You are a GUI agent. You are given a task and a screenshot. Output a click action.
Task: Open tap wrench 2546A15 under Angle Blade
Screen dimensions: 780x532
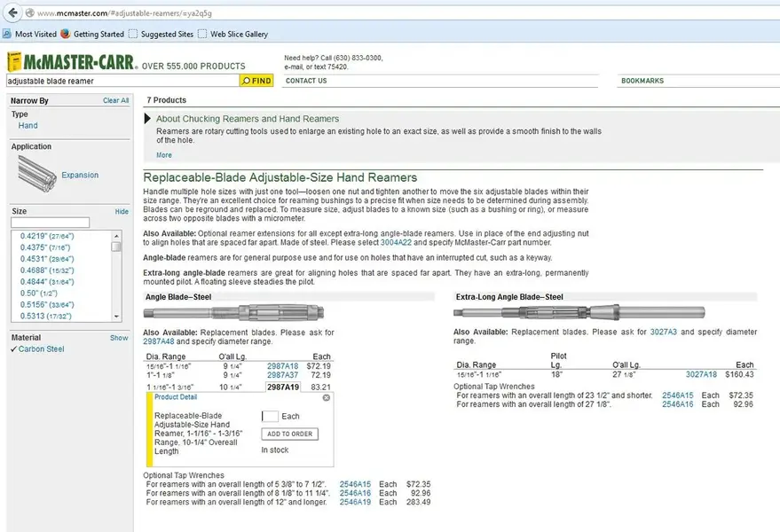tap(355, 484)
